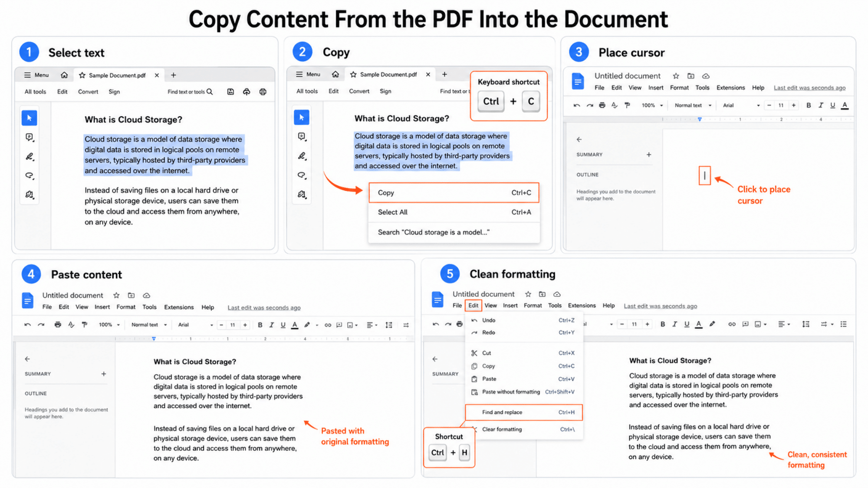Screen dimensions: 868x488
Task: Click the cloud upload icon in step 1 PDF toolbar
Action: (247, 92)
